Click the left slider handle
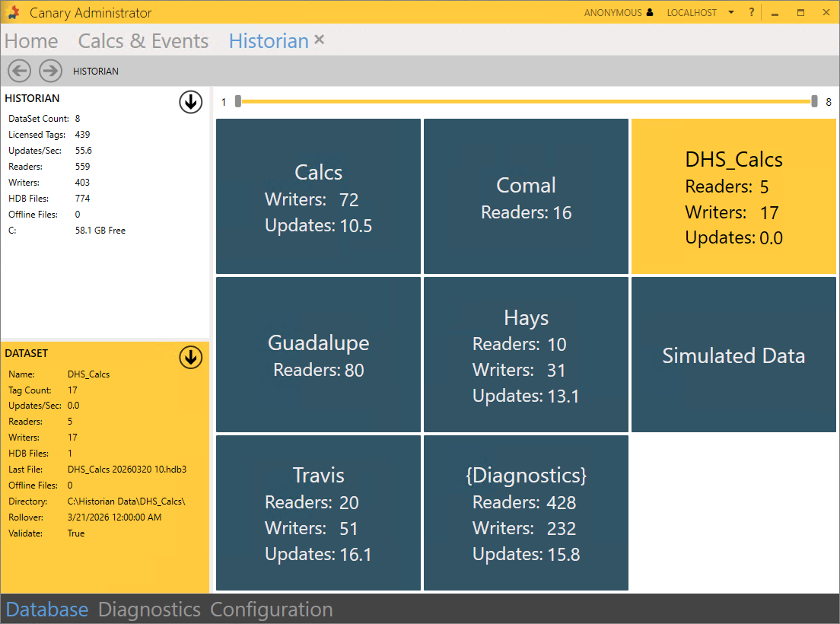840x624 pixels. [x=238, y=101]
